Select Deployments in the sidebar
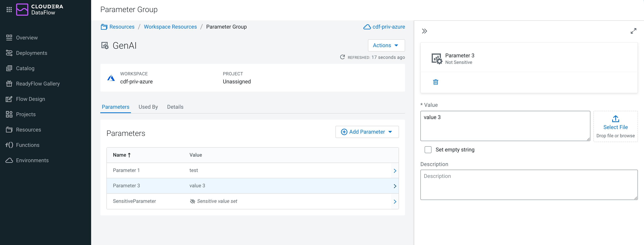 32,53
